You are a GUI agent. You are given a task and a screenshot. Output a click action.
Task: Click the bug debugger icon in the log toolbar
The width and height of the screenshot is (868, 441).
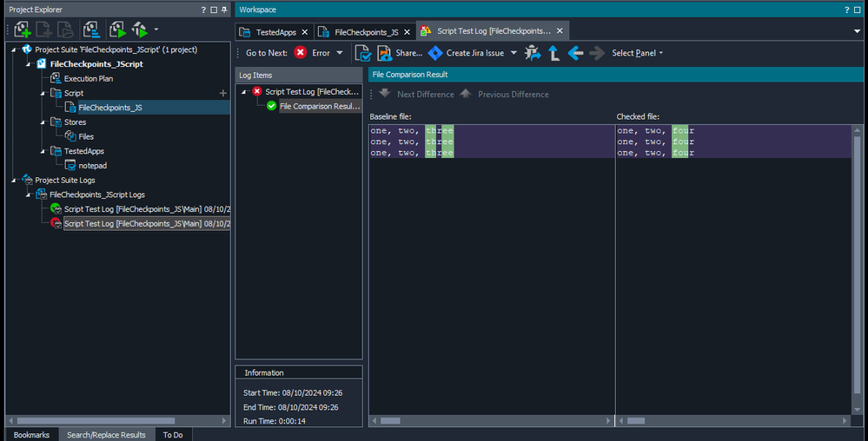tap(533, 53)
